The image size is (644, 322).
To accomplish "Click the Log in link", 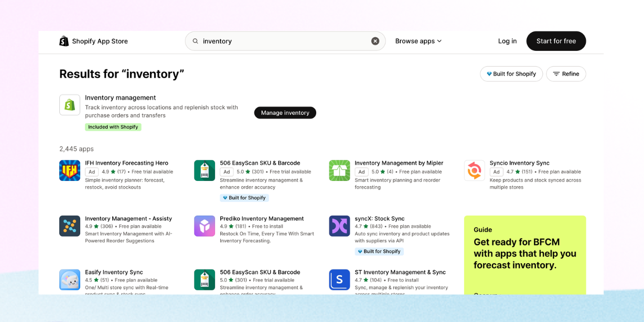I will pos(507,41).
